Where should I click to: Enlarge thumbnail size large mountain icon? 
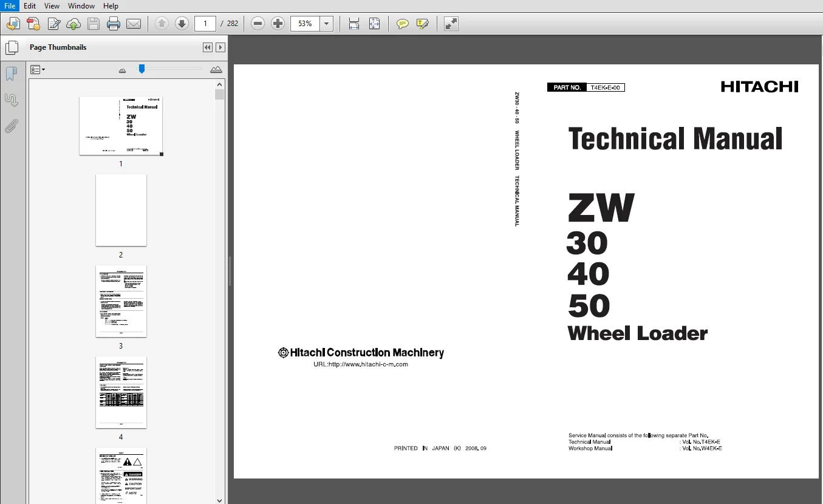[216, 70]
